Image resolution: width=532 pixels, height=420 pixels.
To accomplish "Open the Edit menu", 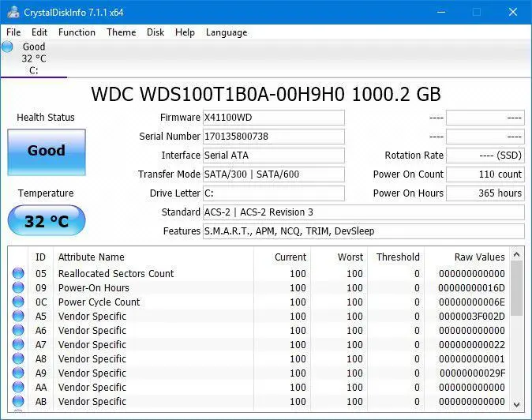I will 39,32.
